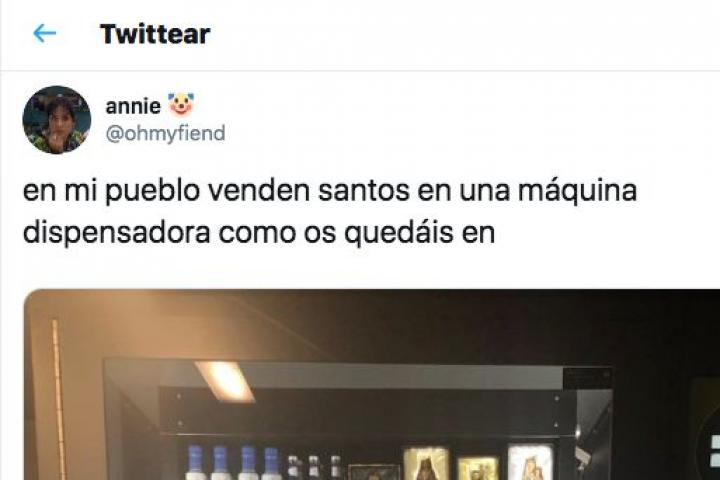Viewport: 720px width, 480px height.
Task: Go back using the blue arrow
Action: (45, 34)
